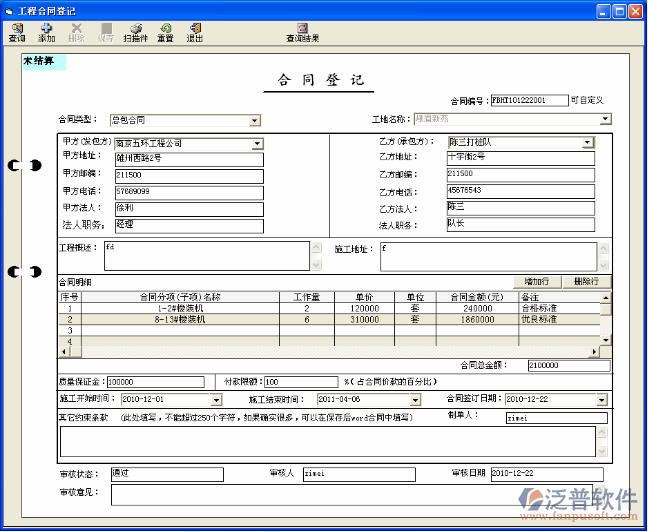This screenshot has width=648, height=532.
Task: Open the 甲方 (发包方) company dropdown
Action: tap(257, 144)
